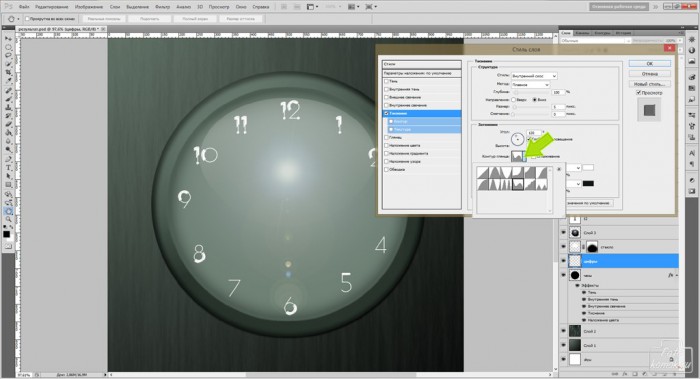
Task: Select the Move tool in toolbox
Action: click(8, 38)
